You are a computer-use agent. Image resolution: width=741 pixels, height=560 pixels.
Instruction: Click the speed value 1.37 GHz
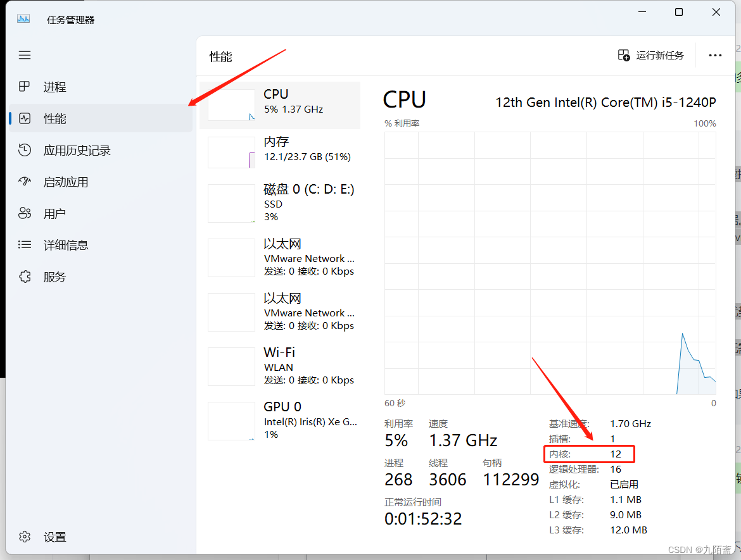click(463, 440)
